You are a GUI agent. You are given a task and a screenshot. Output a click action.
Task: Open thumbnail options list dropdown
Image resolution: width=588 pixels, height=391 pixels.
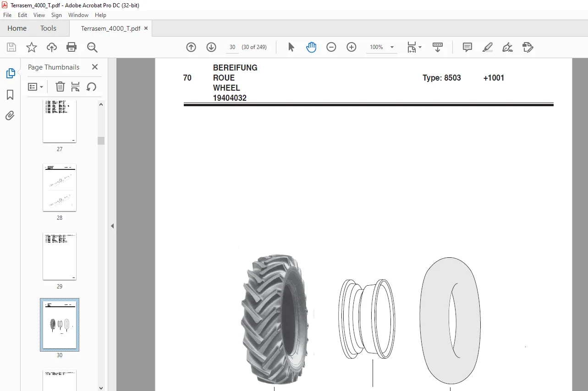tap(36, 87)
